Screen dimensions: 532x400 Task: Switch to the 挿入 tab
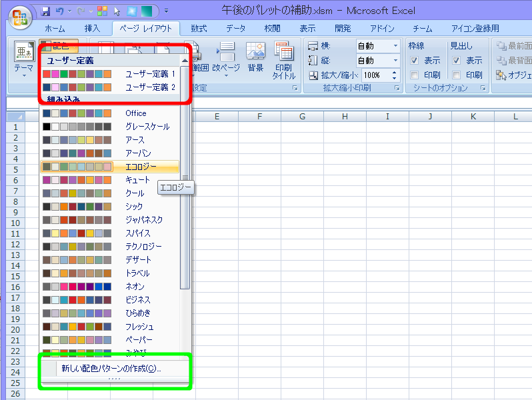[92, 29]
